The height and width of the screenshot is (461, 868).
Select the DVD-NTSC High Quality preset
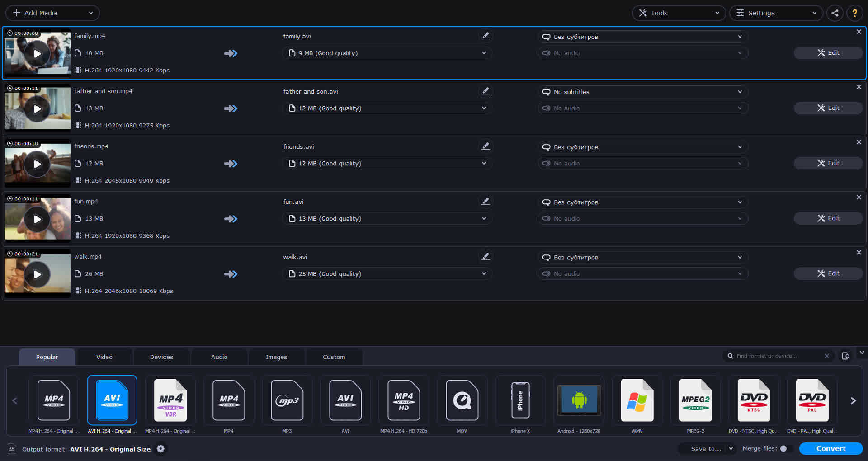[754, 400]
